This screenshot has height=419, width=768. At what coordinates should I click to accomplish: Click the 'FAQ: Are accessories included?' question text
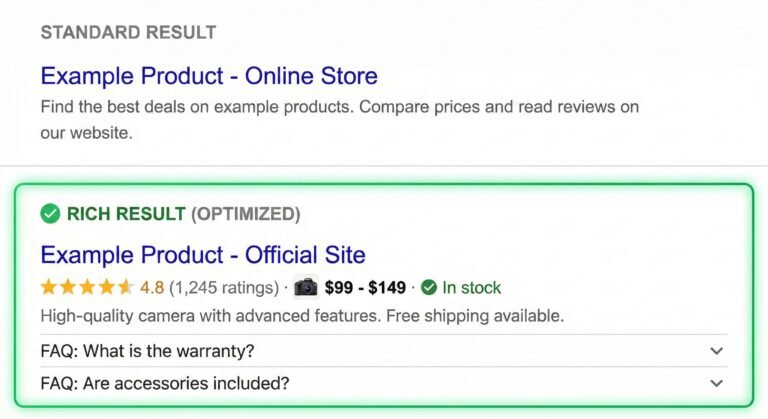[x=165, y=383]
